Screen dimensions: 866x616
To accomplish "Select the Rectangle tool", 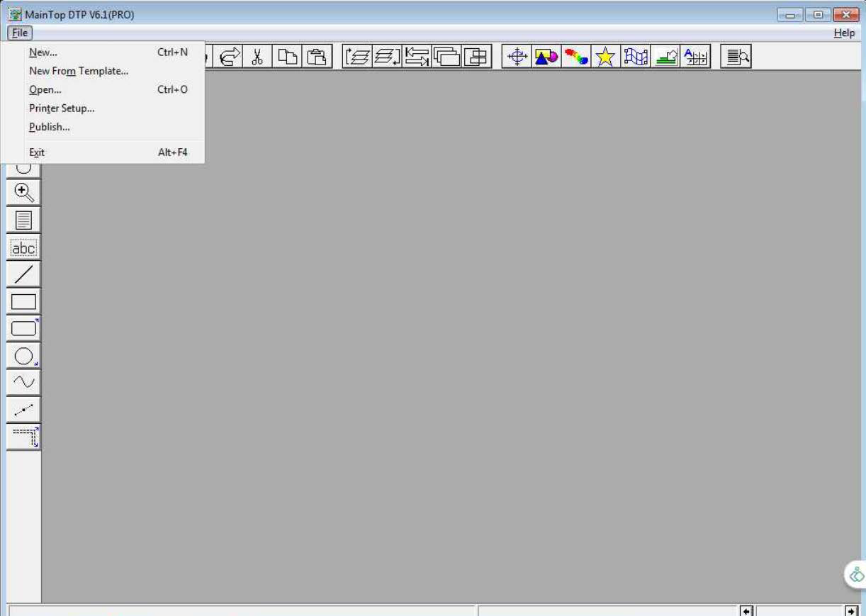I will tap(23, 301).
